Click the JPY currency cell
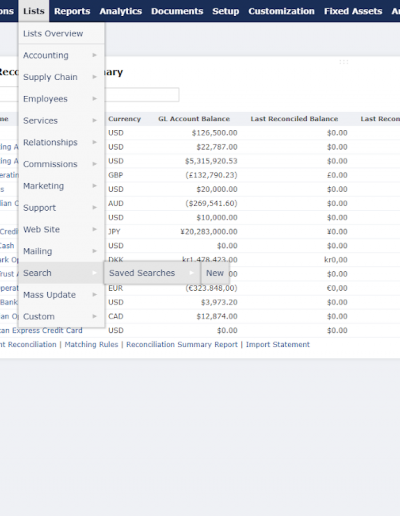400x516 pixels. (114, 231)
